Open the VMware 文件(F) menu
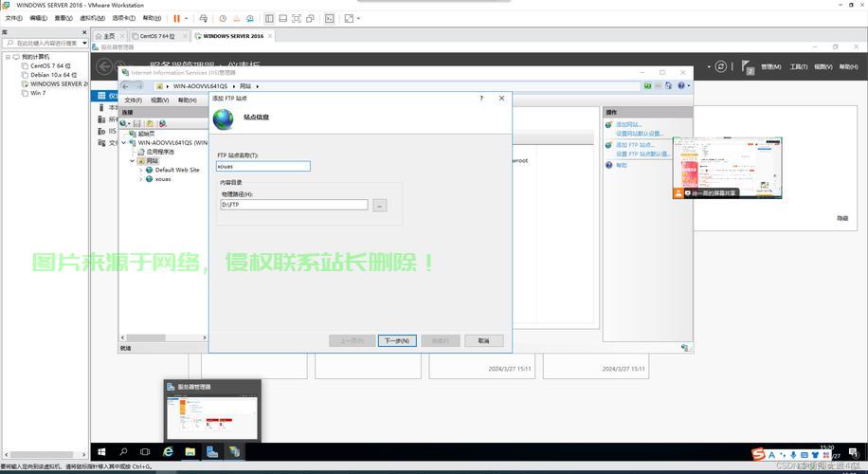Viewport: 868px width, 474px height. point(14,18)
